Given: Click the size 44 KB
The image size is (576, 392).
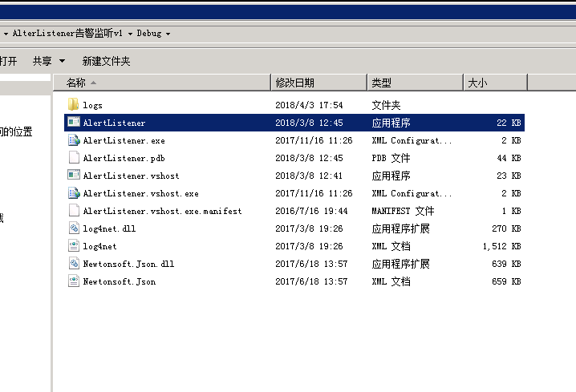Looking at the screenshot, I should pyautogui.click(x=509, y=158).
